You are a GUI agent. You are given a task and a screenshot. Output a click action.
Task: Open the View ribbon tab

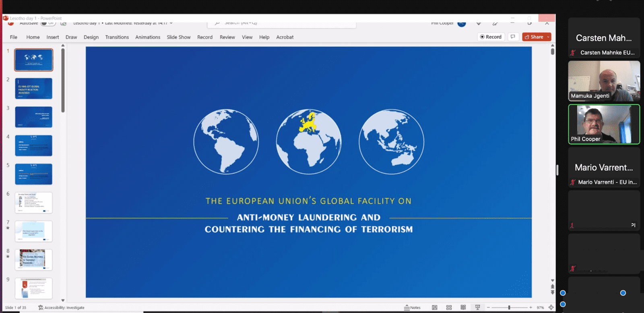click(247, 37)
